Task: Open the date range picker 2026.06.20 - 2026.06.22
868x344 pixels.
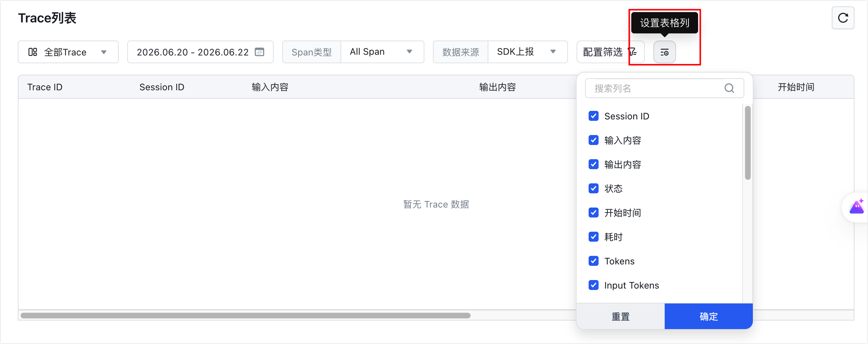Action: coord(200,52)
